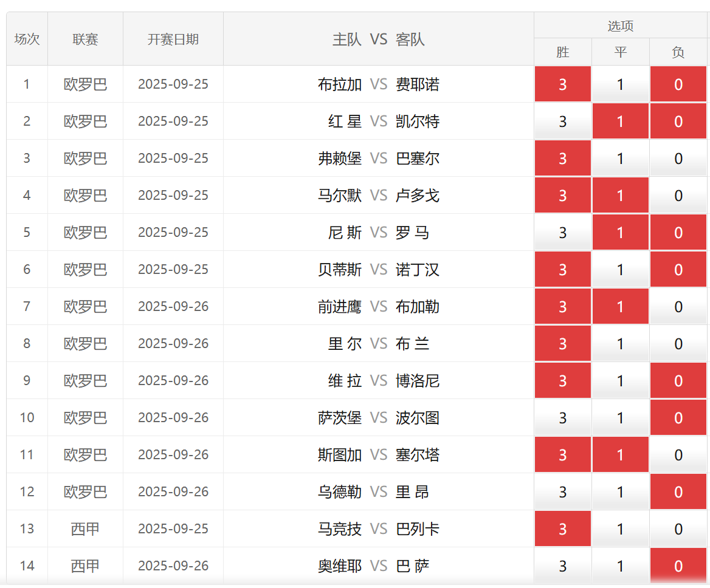Deselect draw option 1 for 斯图加 vs 塞尔塔
710x588 pixels.
pyautogui.click(x=620, y=455)
